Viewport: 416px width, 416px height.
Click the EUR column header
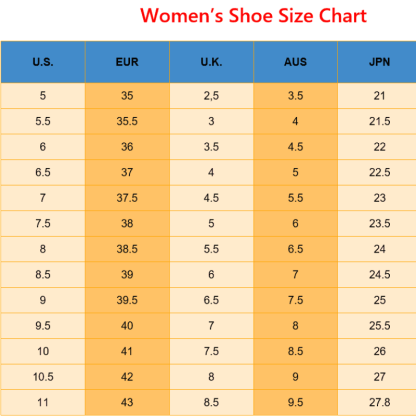pos(127,62)
